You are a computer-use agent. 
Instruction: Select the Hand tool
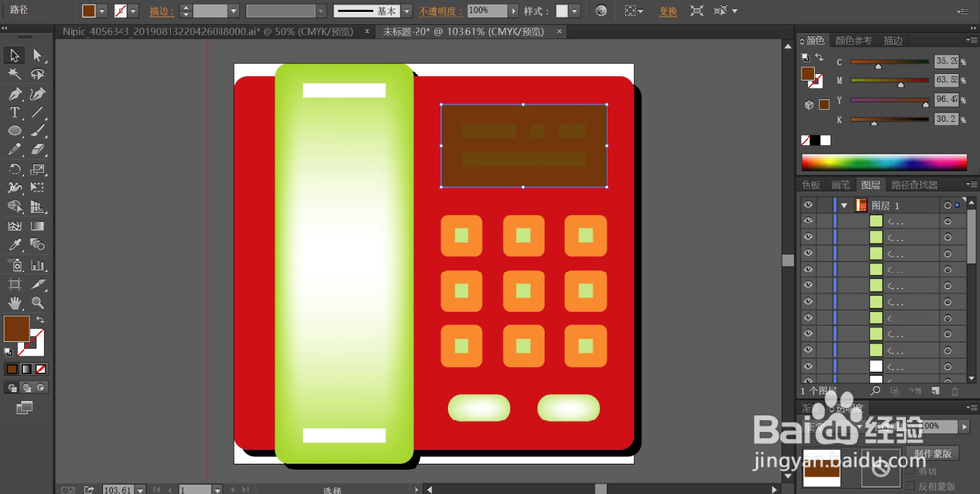click(15, 303)
